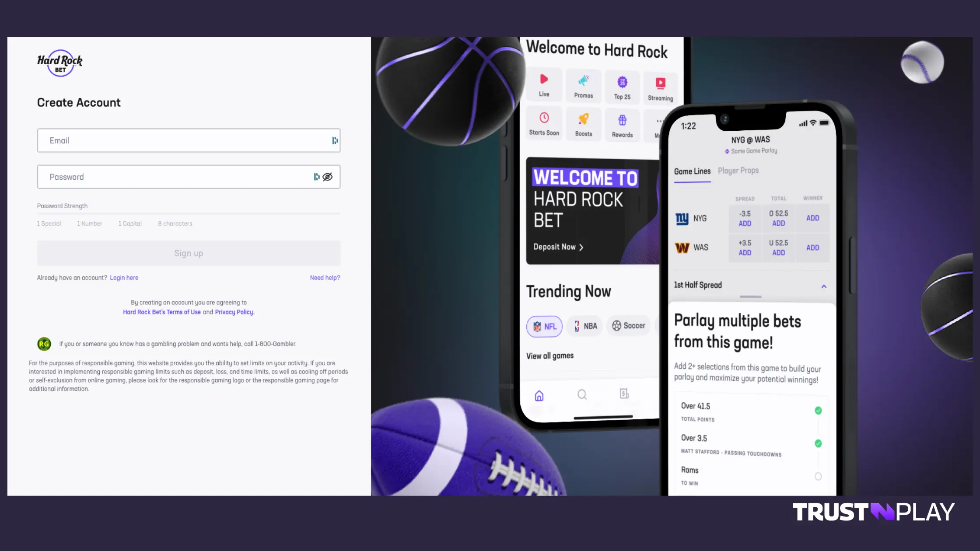
Task: Toggle password visibility eye icon
Action: click(x=328, y=177)
